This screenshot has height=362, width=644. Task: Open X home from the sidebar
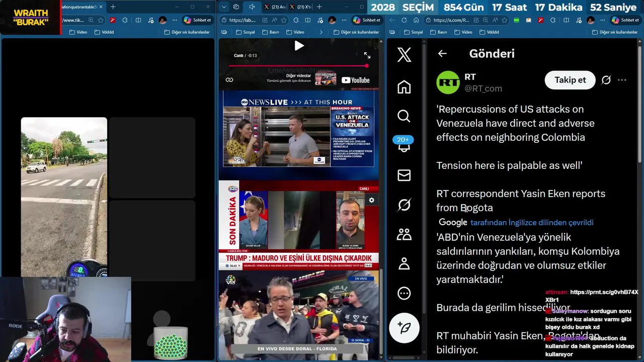pyautogui.click(x=404, y=87)
